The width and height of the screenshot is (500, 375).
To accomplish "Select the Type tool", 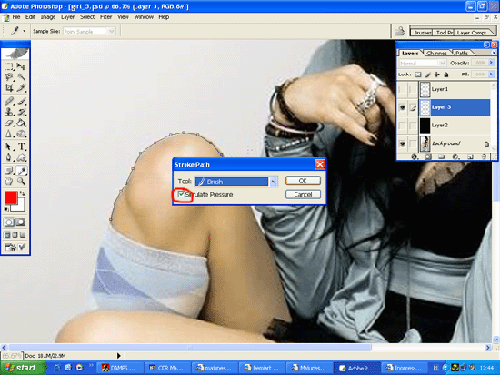I will (21, 147).
